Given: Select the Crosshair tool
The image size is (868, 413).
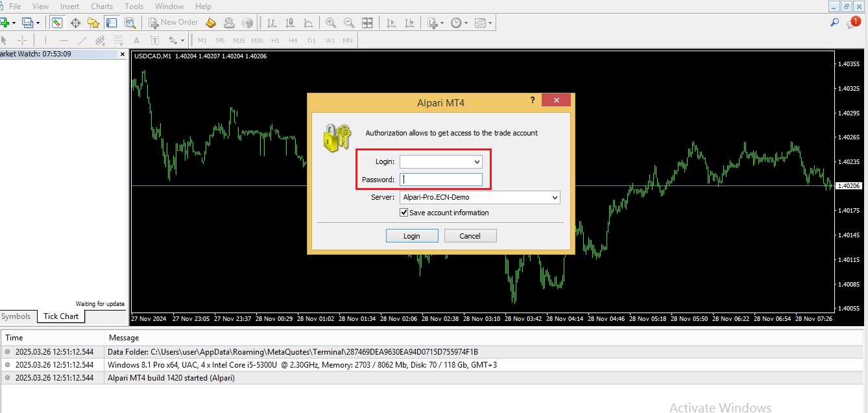Looking at the screenshot, I should (22, 40).
